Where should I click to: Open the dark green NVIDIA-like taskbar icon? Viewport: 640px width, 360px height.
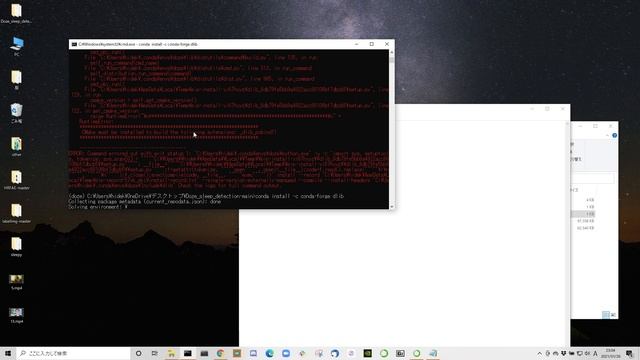[367, 353]
